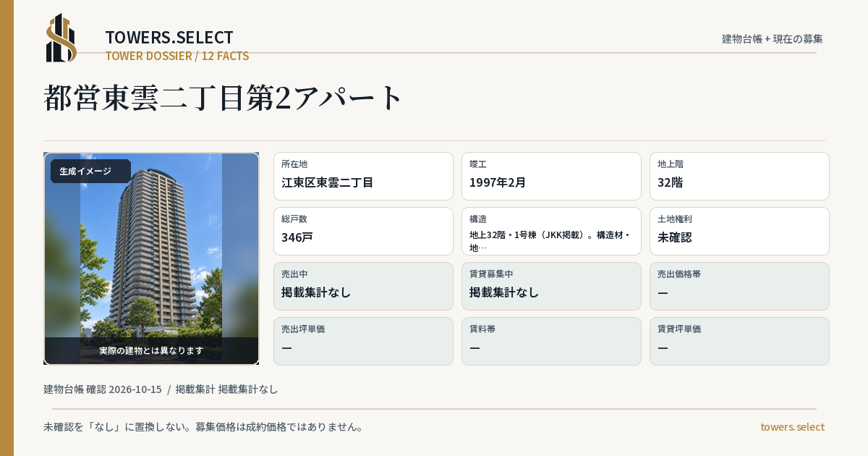Click the 賃貸坪単価 card
This screenshot has width=868, height=456.
coord(739,341)
